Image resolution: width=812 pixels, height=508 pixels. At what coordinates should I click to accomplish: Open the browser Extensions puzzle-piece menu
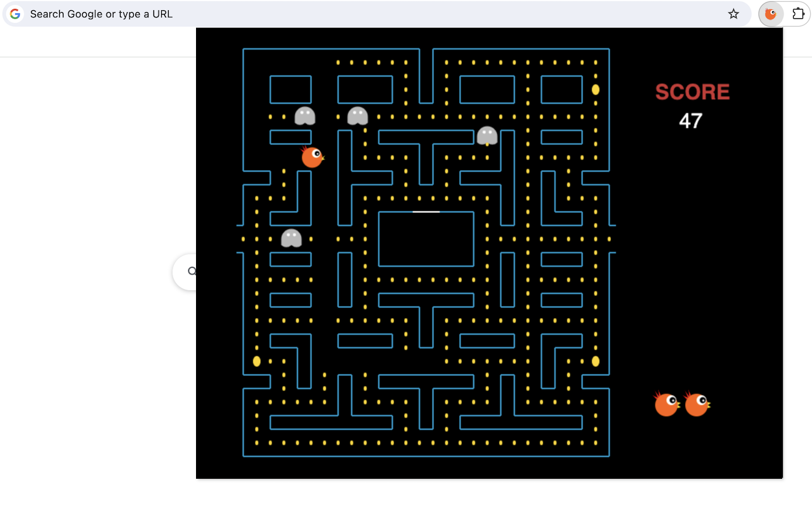pos(798,13)
